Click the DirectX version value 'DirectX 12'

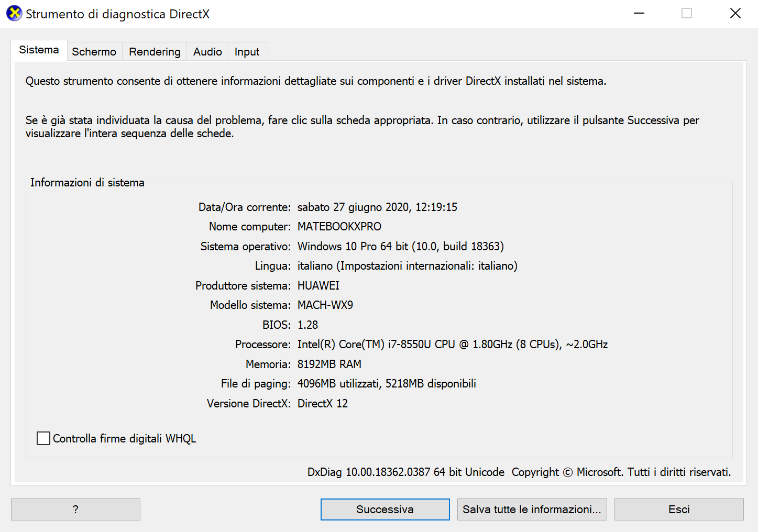[x=323, y=404]
